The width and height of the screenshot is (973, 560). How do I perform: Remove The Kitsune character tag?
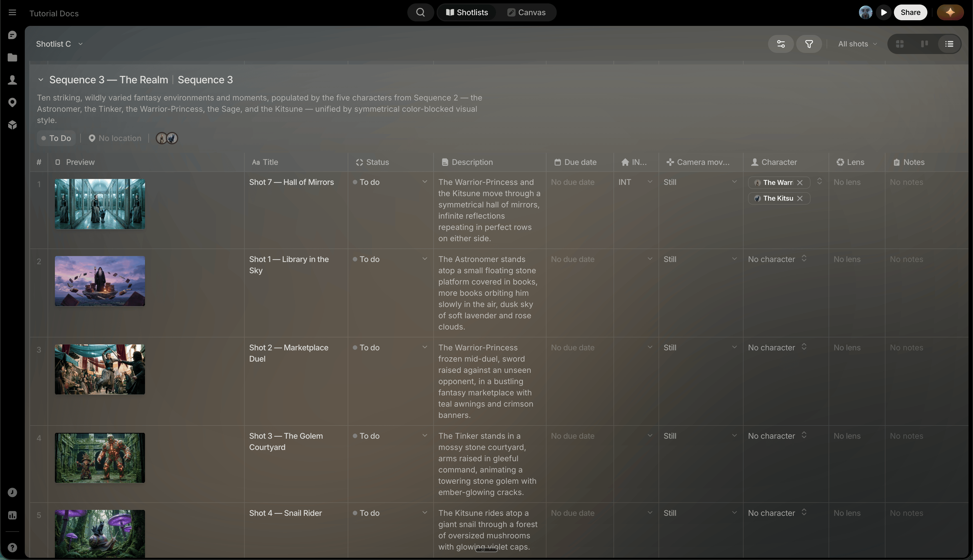[x=800, y=198]
